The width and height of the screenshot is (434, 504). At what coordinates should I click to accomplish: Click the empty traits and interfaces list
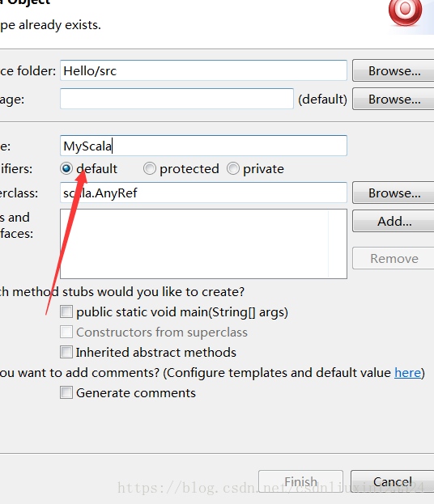pyautogui.click(x=203, y=244)
